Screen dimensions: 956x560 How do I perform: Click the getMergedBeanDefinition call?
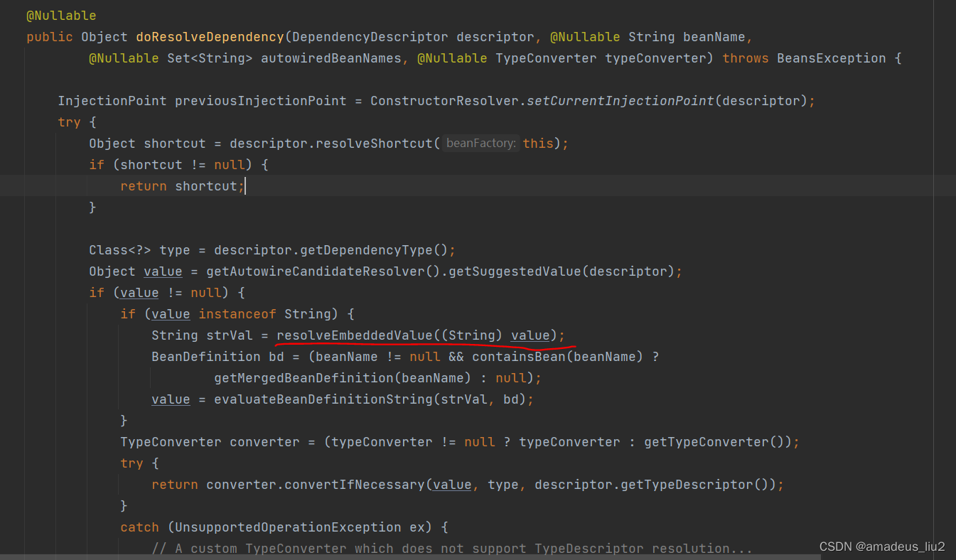[304, 378]
